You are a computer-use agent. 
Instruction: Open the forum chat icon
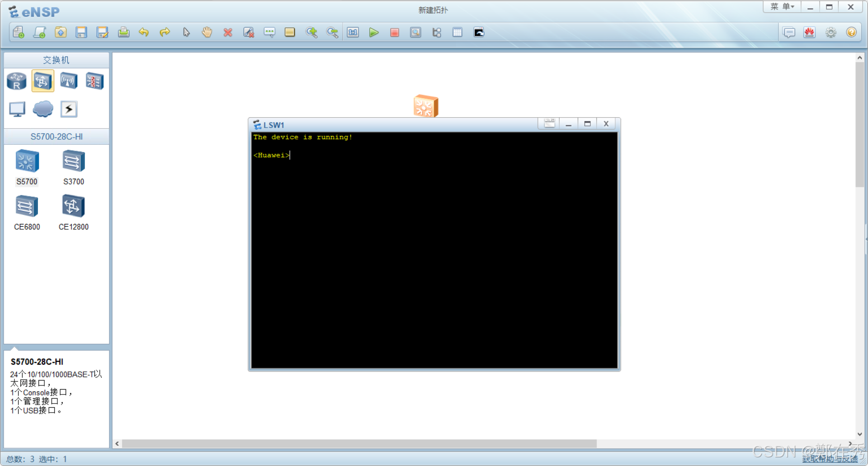pos(789,33)
